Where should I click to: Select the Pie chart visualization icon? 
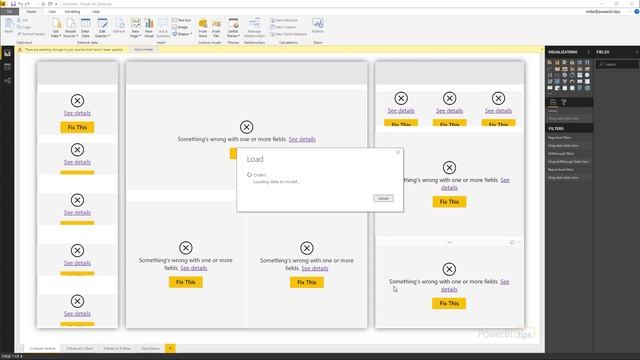pos(565,75)
